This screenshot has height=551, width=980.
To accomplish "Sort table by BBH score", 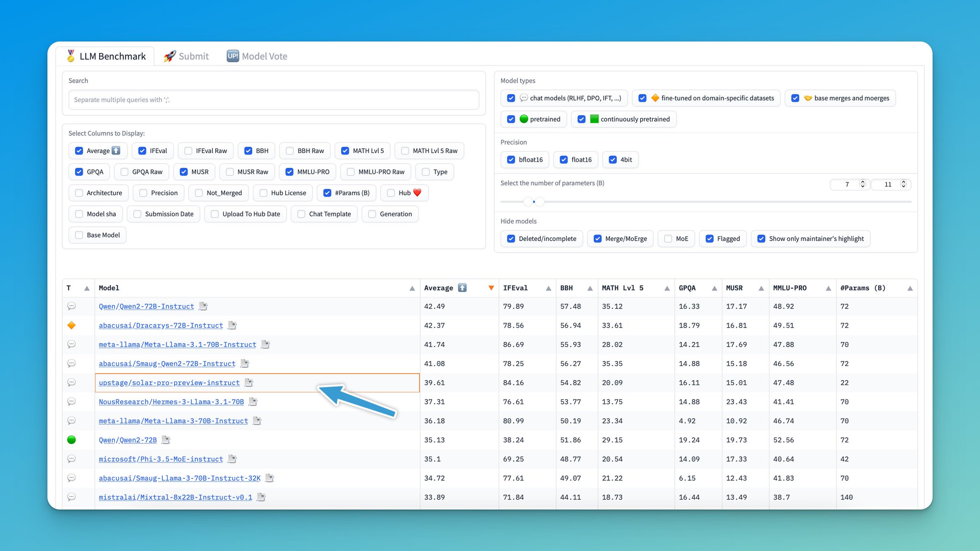I will 590,288.
